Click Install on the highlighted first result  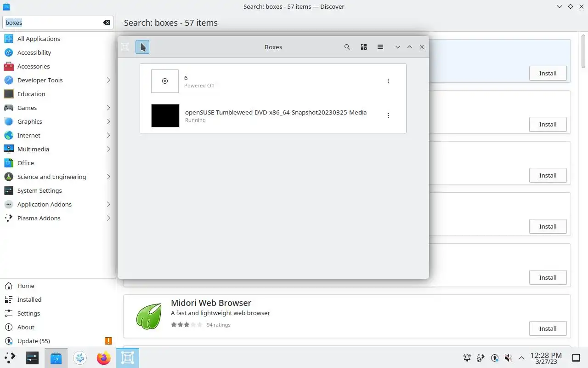tap(548, 73)
